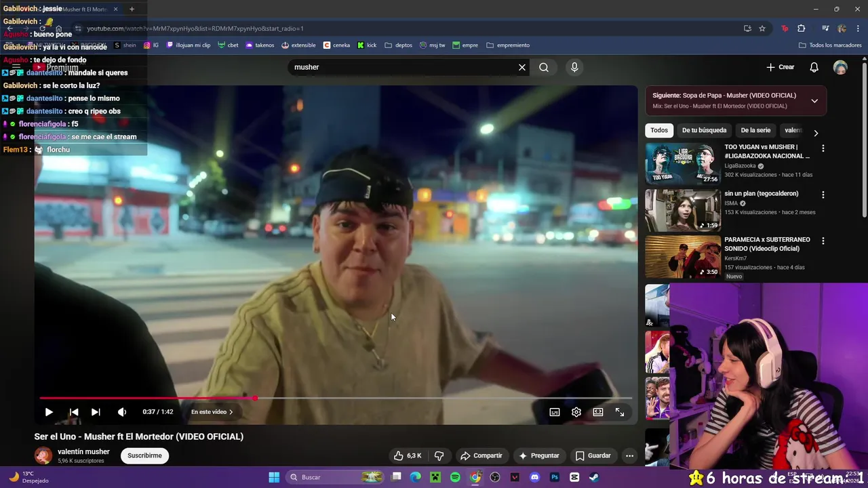Open Chrome extensions puzzle icon
This screenshot has width=868, height=488.
[802, 28]
